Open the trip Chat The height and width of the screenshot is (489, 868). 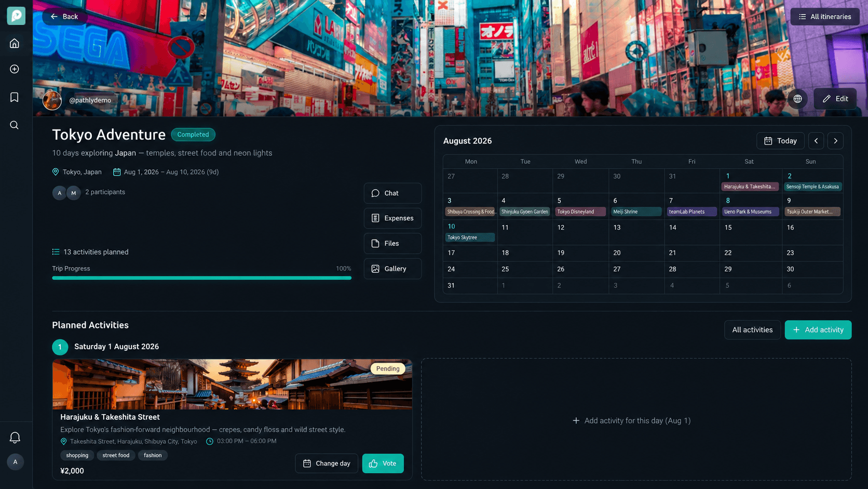(392, 193)
